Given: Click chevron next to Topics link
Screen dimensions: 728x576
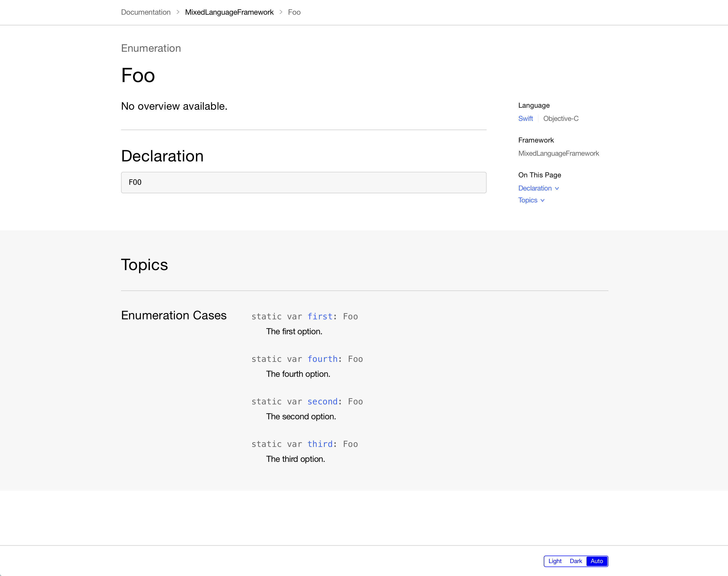Looking at the screenshot, I should (542, 200).
